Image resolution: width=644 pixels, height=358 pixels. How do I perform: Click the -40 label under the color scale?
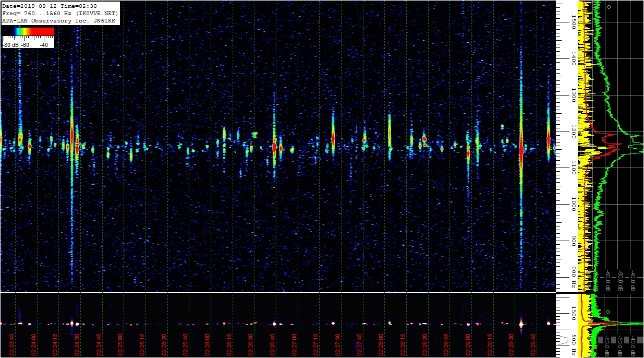click(x=44, y=45)
